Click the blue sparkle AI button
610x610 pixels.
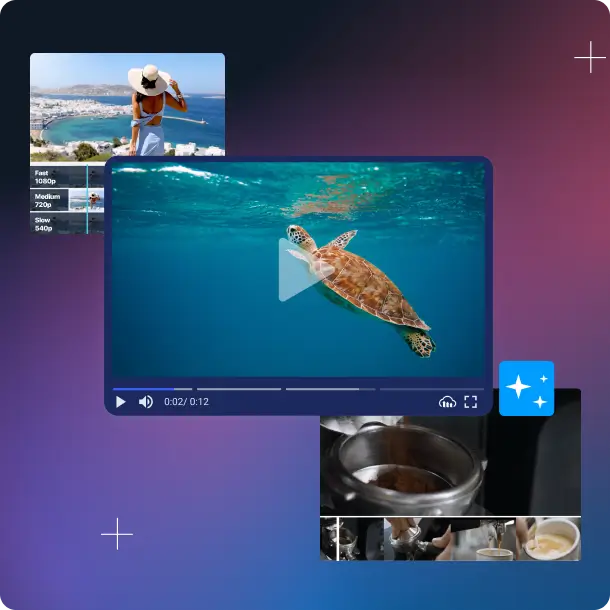coord(526,388)
